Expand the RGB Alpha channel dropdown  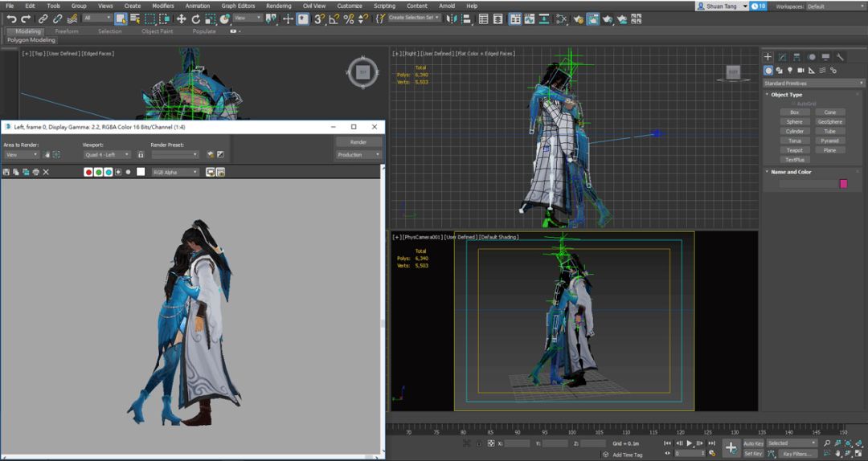[175, 172]
